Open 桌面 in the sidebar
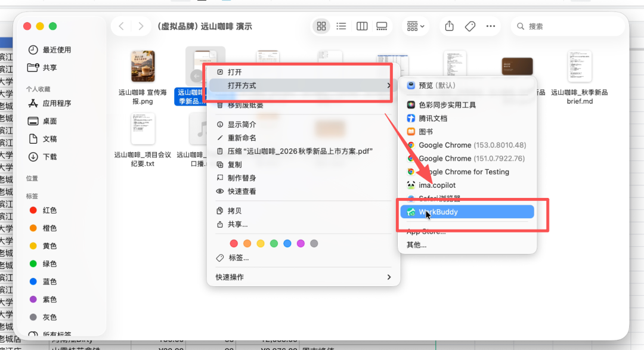The height and width of the screenshot is (350, 644). click(x=42, y=121)
